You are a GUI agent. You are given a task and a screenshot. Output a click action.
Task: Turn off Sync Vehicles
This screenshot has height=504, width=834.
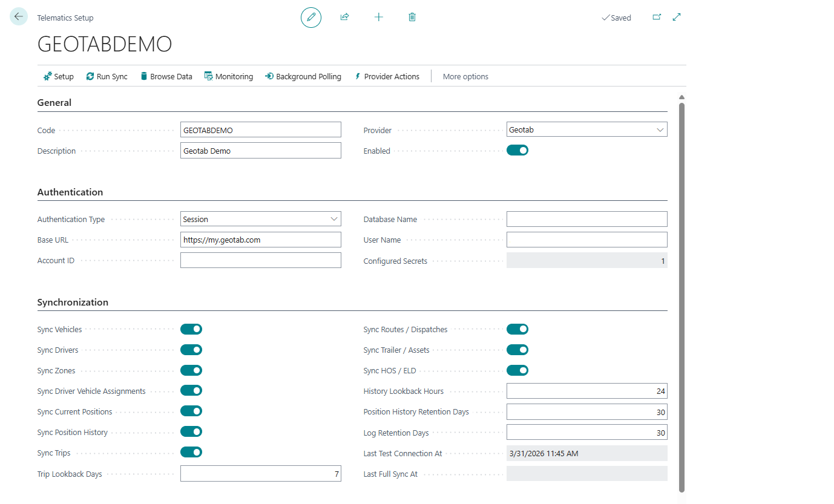[191, 329]
